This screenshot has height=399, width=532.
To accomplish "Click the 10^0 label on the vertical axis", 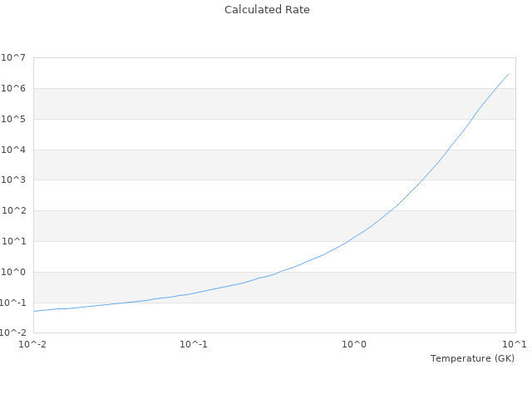I will pyautogui.click(x=14, y=272).
